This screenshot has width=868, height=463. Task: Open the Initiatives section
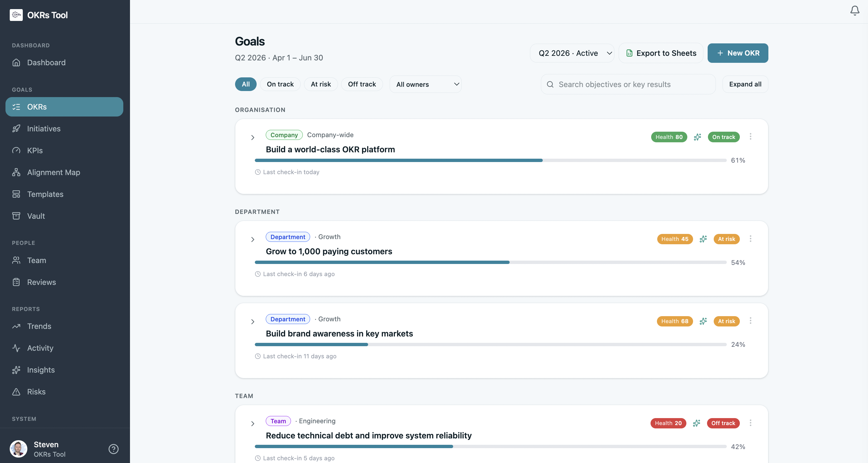coord(43,129)
